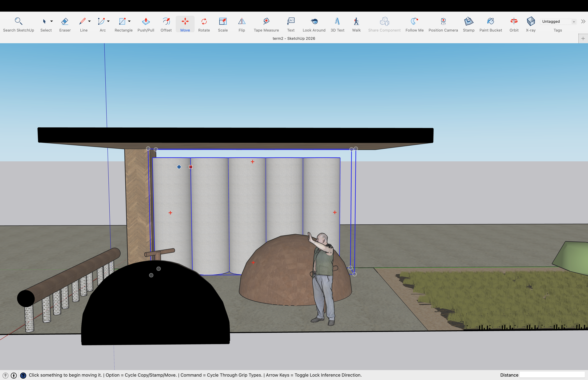Image resolution: width=588 pixels, height=380 pixels.
Task: Open the Line tool dropdown arrow
Action: pyautogui.click(x=89, y=21)
